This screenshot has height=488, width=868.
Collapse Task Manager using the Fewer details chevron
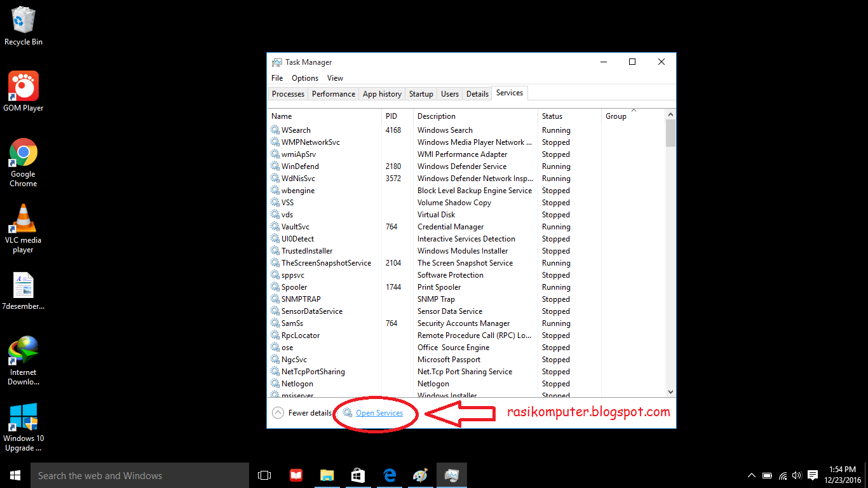(x=278, y=412)
